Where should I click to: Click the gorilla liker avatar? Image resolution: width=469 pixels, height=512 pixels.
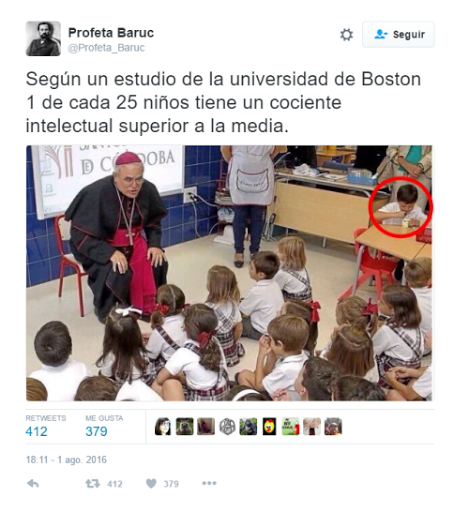click(248, 426)
